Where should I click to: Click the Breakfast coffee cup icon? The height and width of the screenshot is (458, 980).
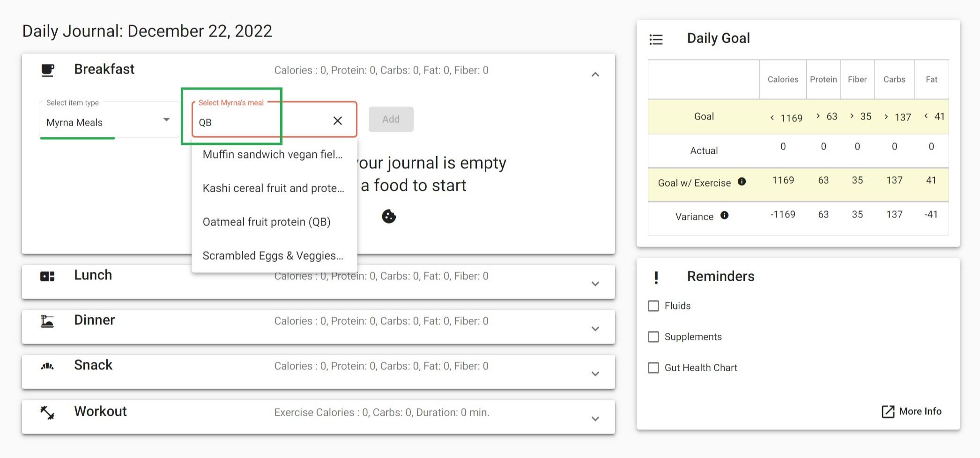pos(47,70)
